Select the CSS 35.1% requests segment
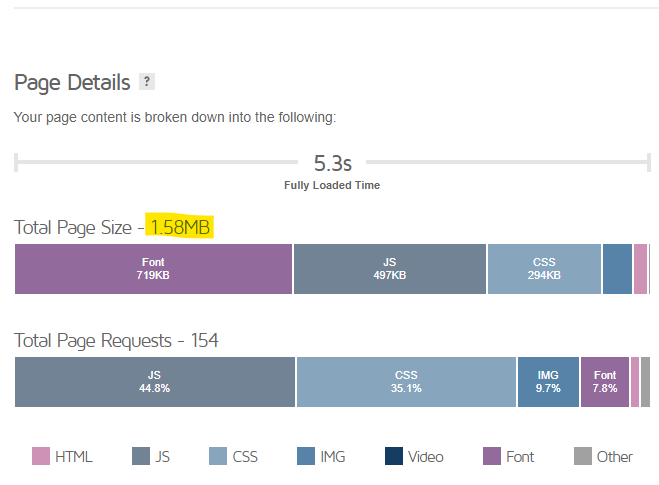 (406, 382)
